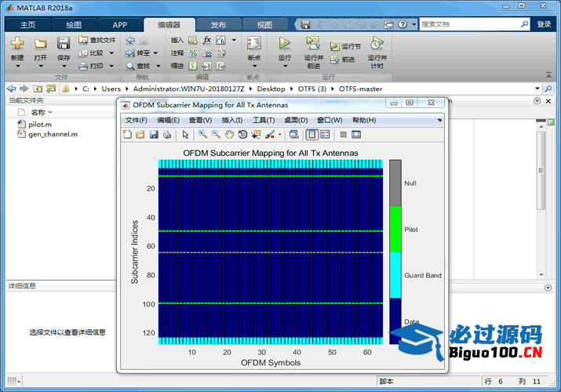Select pilot.m in the current folder list
The height and width of the screenshot is (392, 561).
[x=40, y=125]
